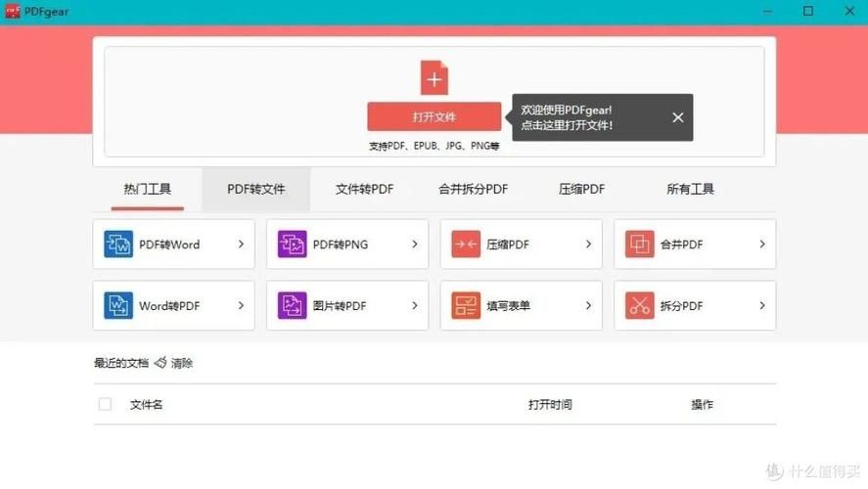Expand the PDF转Word card chevron
This screenshot has height=489, width=868.
(x=241, y=244)
